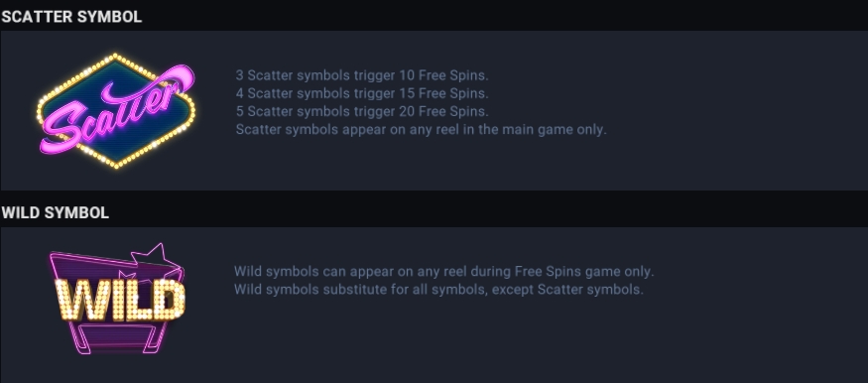Select the 'Wild symbols substitute for all symbols' line
This screenshot has width=868, height=383.
[x=438, y=290]
